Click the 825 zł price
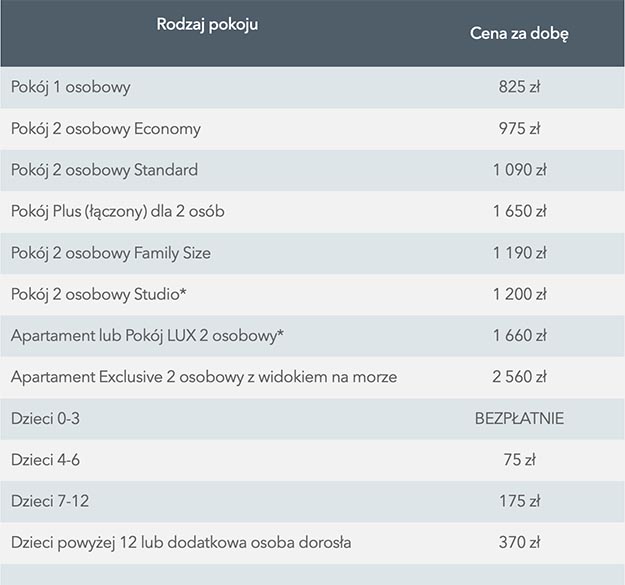 519,87
